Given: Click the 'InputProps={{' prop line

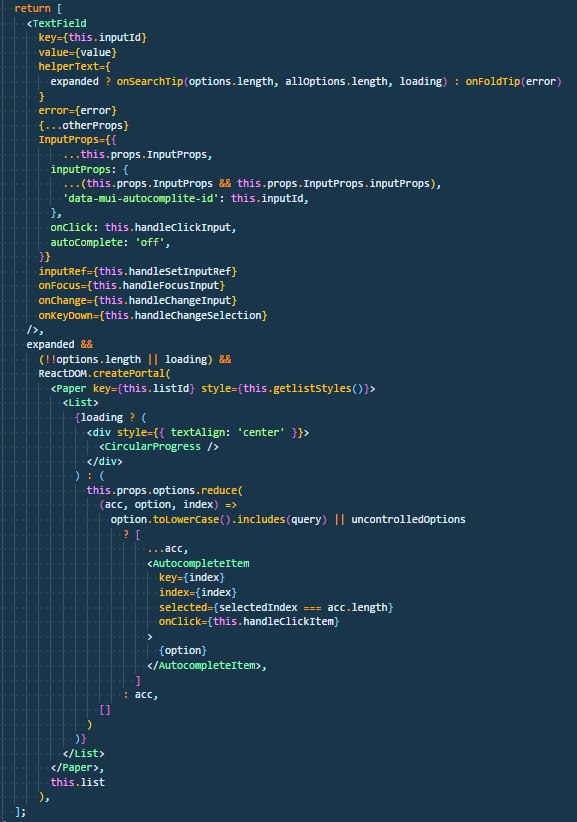Looking at the screenshot, I should (78, 139).
